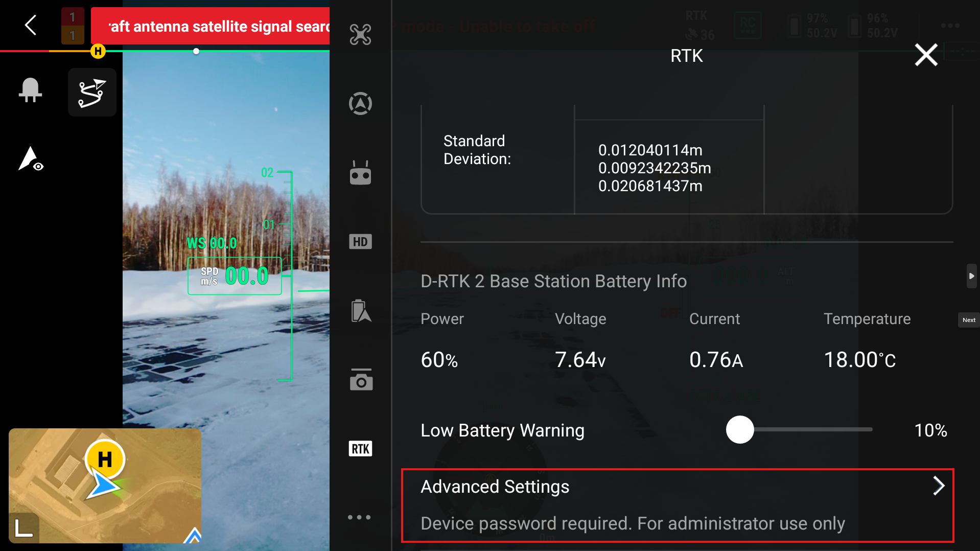Tap the beacon light icon
The height and width of the screenshot is (551, 980).
(31, 90)
